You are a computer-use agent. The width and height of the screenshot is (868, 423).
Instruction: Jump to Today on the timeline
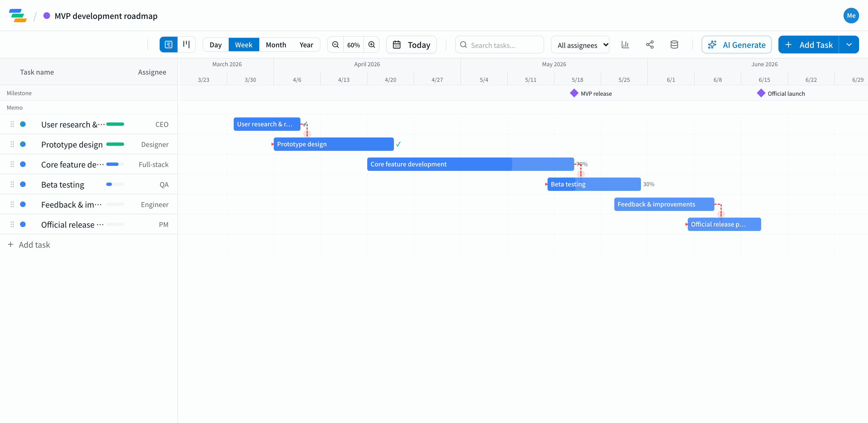[x=411, y=45]
